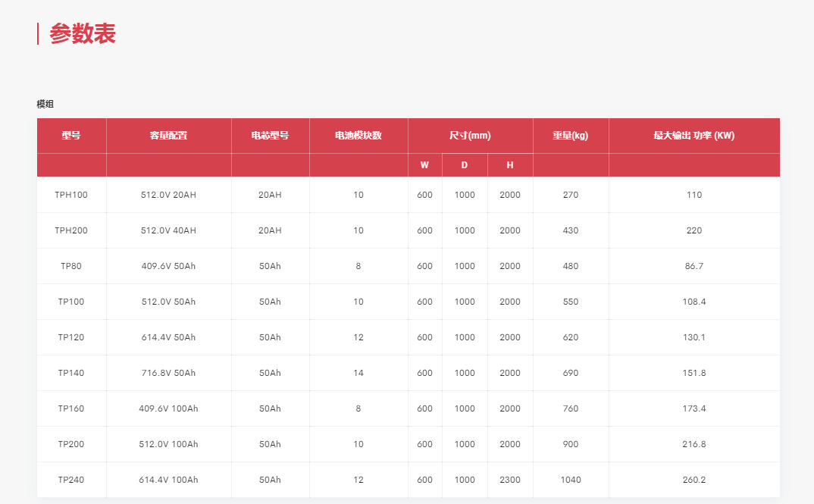Select the TPH100 model cell
The width and height of the screenshot is (814, 504).
[71, 195]
